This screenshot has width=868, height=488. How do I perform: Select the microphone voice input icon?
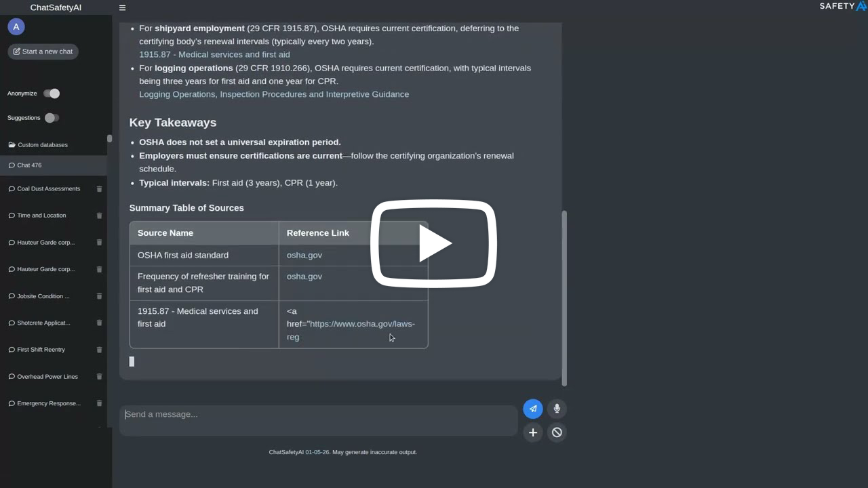click(x=557, y=409)
